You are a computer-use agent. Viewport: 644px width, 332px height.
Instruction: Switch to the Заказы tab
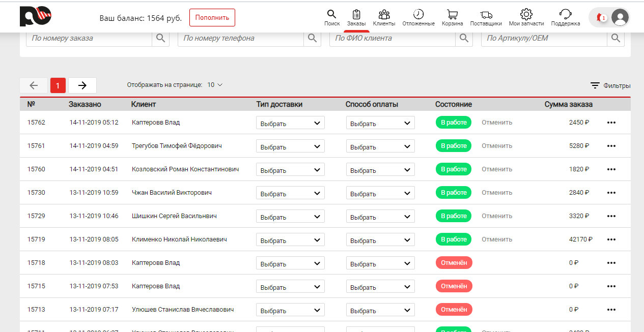(356, 17)
